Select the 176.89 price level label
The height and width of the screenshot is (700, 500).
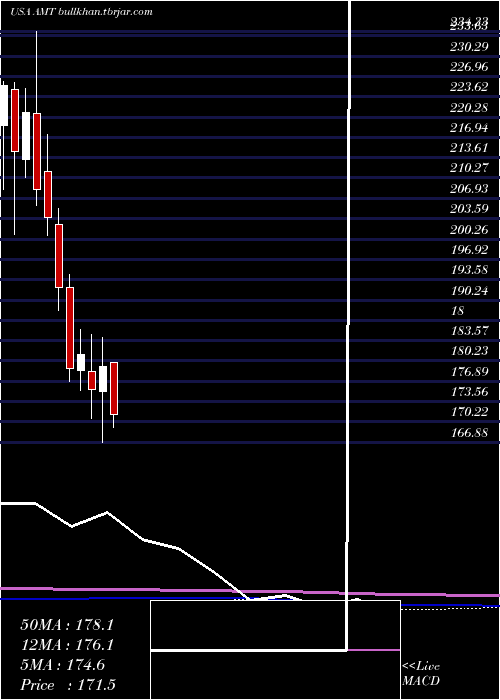[x=469, y=372]
